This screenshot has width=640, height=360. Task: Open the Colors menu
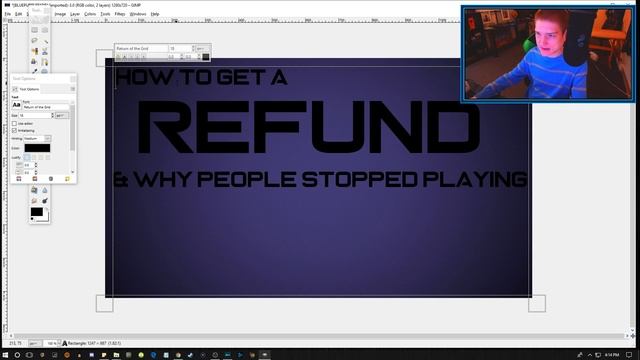coord(90,14)
